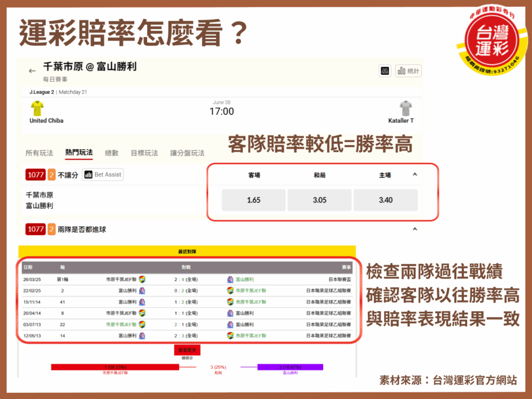The image size is (532, 399).
Task: Switch to the 所有玩法 tab
Action: point(39,153)
